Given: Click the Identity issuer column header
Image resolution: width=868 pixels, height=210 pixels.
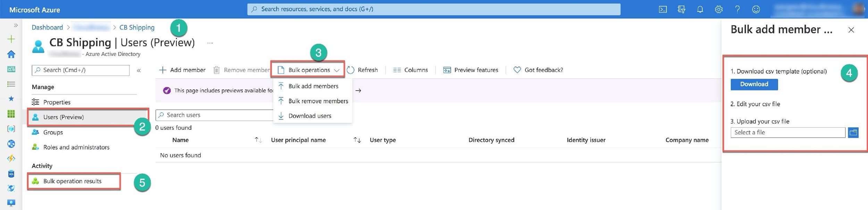Looking at the screenshot, I should (x=586, y=140).
